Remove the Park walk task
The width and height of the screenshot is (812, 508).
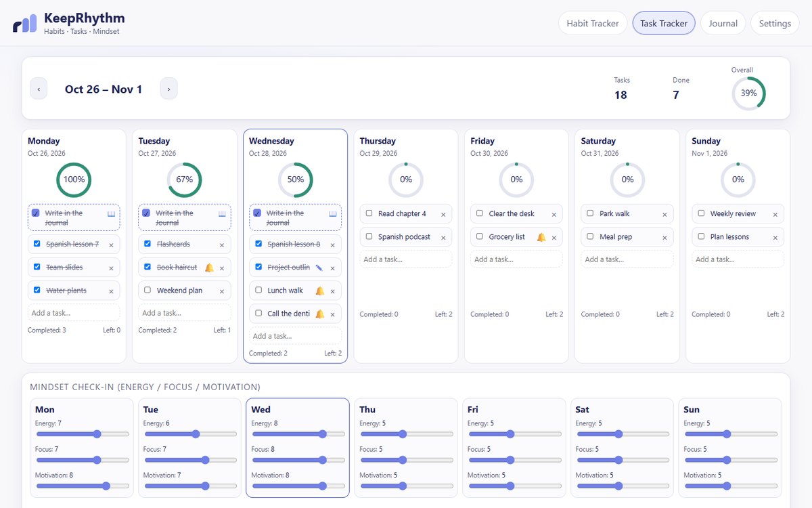pos(664,214)
